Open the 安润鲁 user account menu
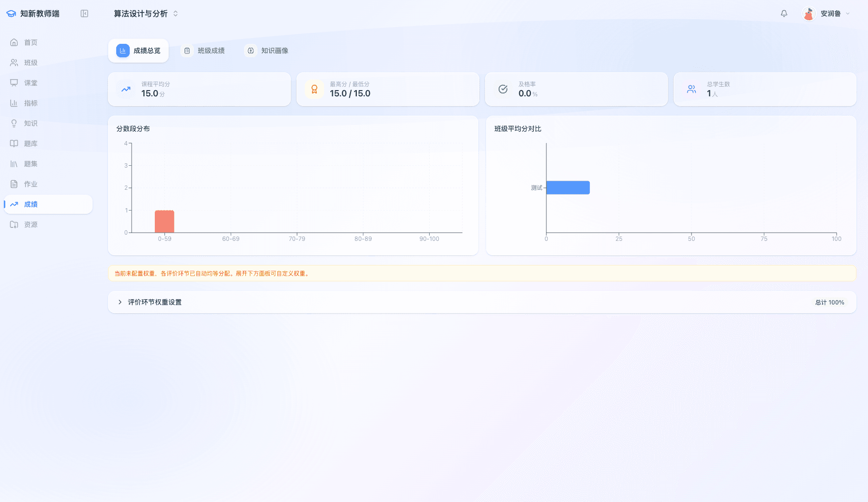Screen dimensions: 868x502 [x=826, y=13]
